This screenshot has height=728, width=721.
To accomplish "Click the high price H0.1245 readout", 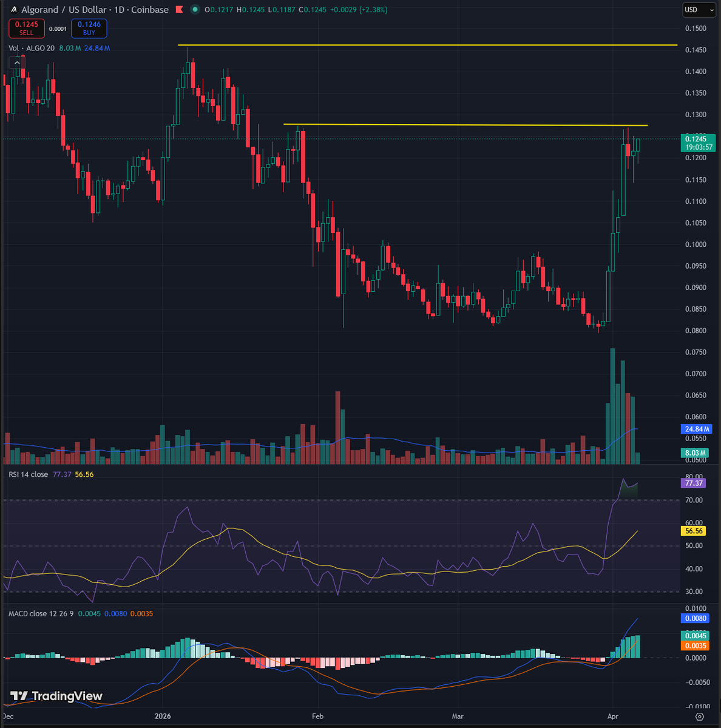I will pos(251,10).
